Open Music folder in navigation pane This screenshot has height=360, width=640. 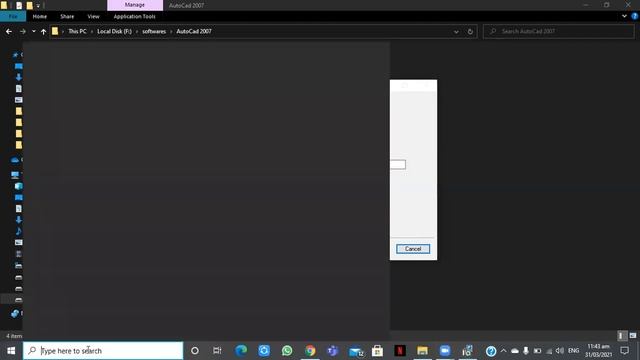pos(19,231)
